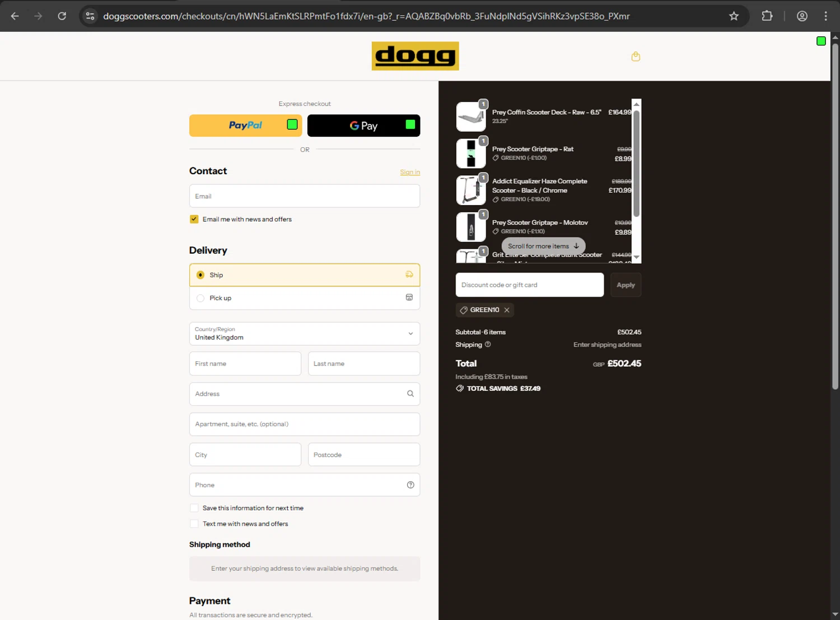Click the order items scrollbar down arrow

636,257
